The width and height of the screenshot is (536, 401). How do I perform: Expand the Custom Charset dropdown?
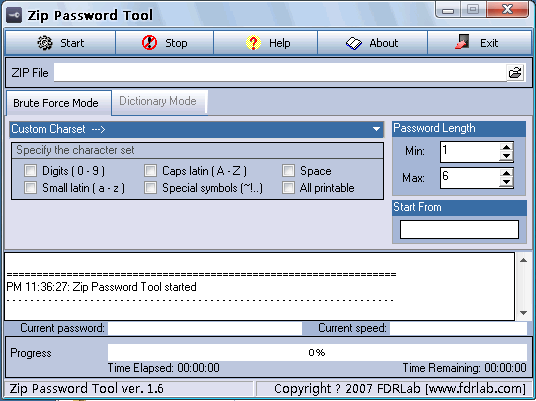tap(376, 129)
